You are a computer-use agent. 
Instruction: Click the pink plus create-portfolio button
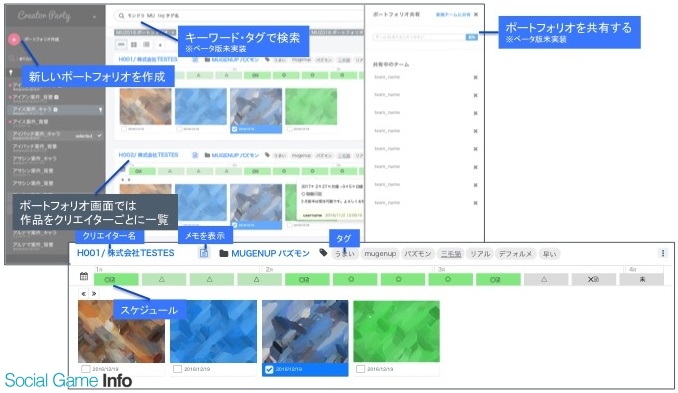pyautogui.click(x=14, y=39)
